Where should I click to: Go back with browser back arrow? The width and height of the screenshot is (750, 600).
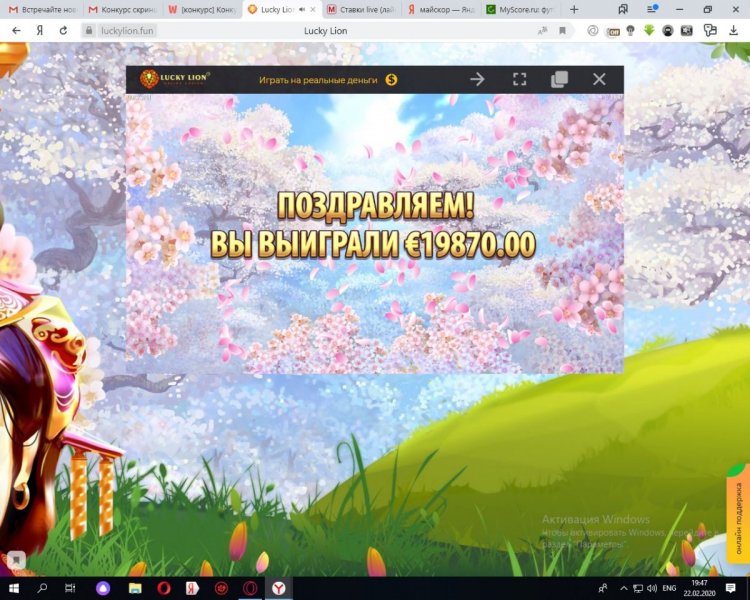pyautogui.click(x=17, y=30)
